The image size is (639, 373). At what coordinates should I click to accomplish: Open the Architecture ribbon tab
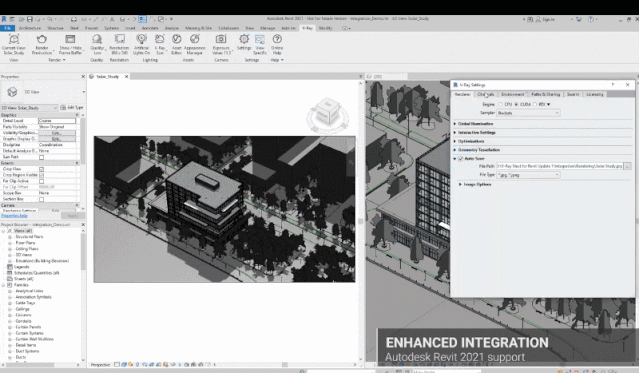(x=30, y=28)
